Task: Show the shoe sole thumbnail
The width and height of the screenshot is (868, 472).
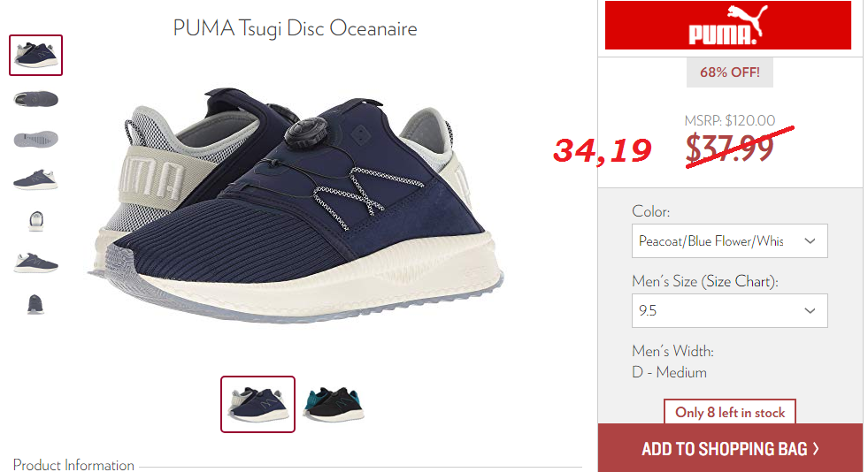Action: point(35,139)
